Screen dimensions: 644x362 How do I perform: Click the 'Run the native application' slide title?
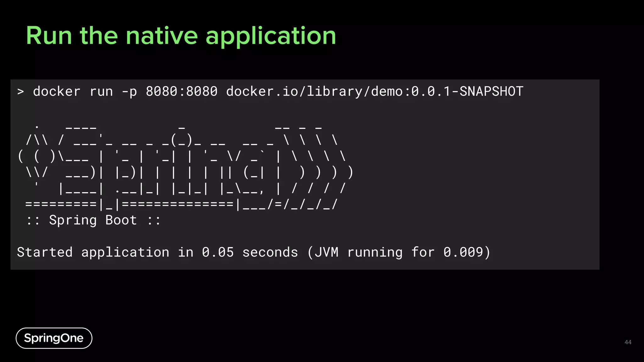[181, 37]
